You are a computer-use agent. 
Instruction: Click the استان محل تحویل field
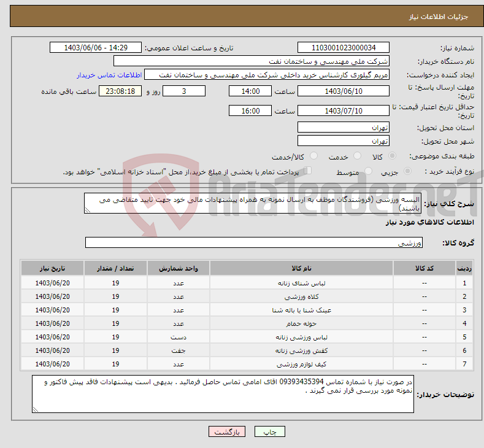point(344,127)
